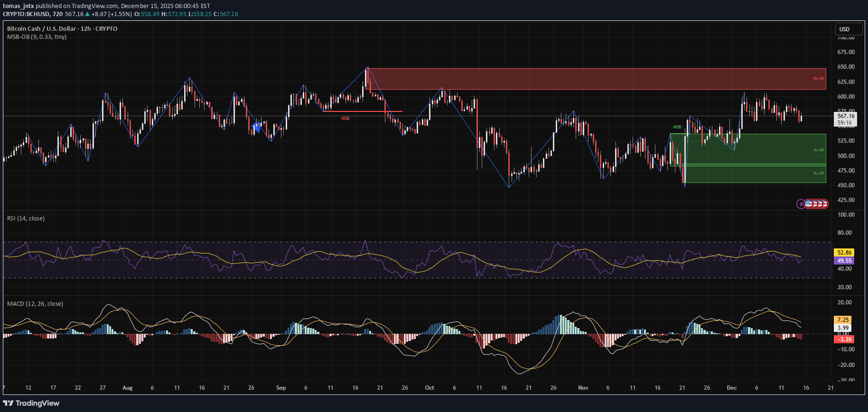
Task: Click the tomas_jntx author name
Action: [x=19, y=6]
